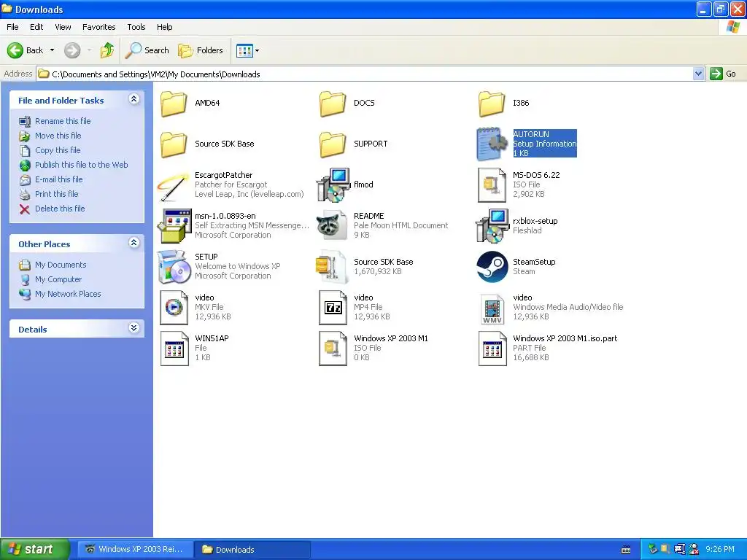Select the Windows XP 2003 M1.iso.part icon
747x560 pixels.
click(492, 348)
